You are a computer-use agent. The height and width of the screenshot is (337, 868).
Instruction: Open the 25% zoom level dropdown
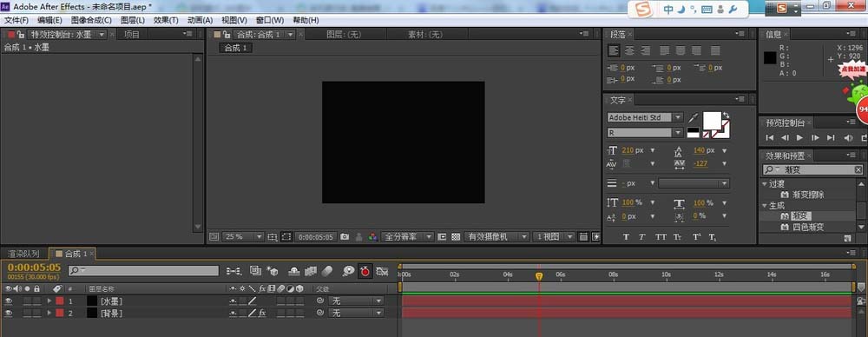(x=244, y=236)
